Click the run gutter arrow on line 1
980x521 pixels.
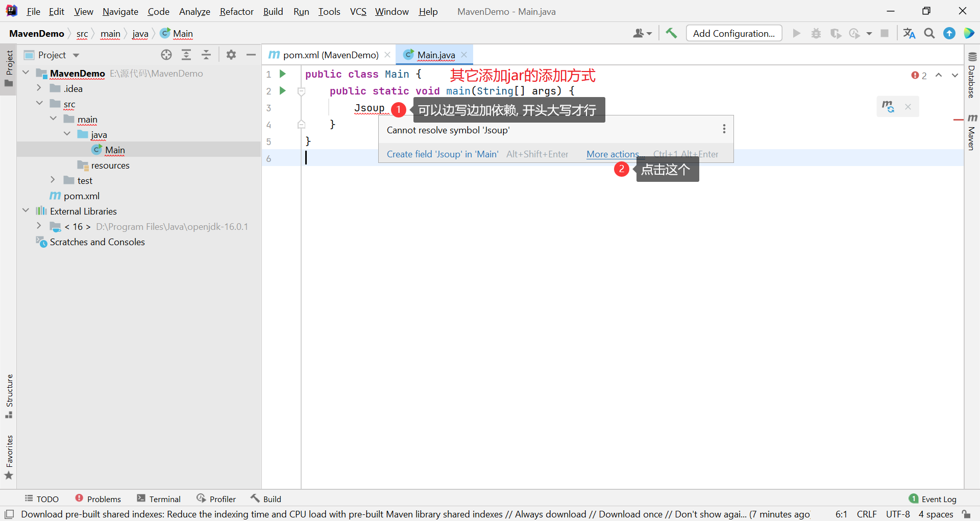(282, 74)
